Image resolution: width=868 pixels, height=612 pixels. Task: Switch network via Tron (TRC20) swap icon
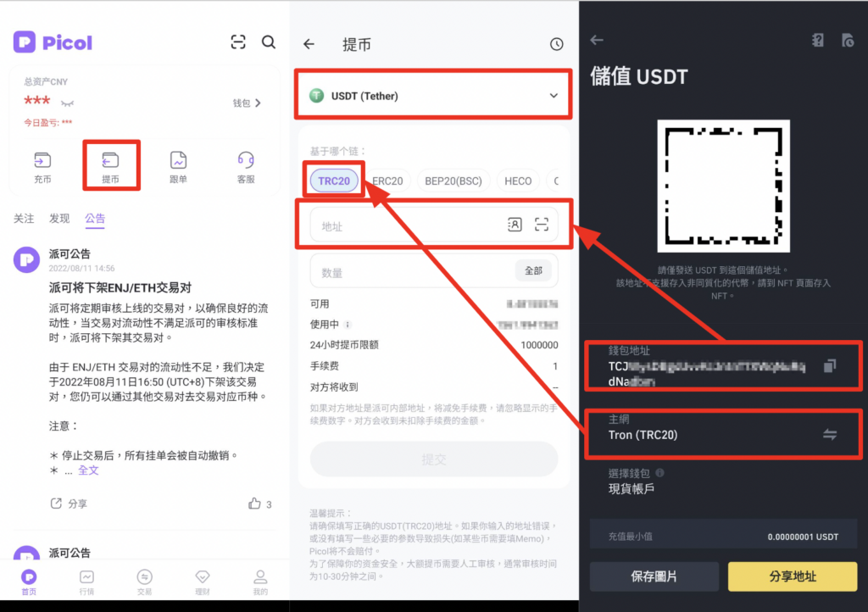click(x=829, y=434)
